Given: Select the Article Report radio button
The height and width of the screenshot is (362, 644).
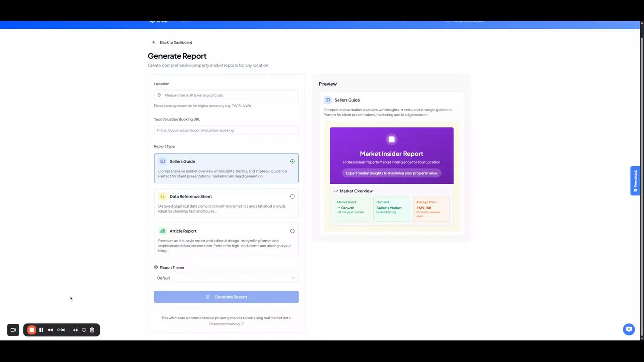Looking at the screenshot, I should (x=292, y=231).
